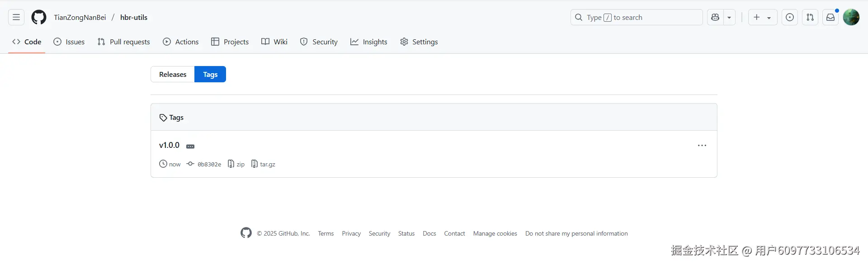Open v1.0.0 tag options kebab menu
The height and width of the screenshot is (265, 868).
[x=702, y=146]
